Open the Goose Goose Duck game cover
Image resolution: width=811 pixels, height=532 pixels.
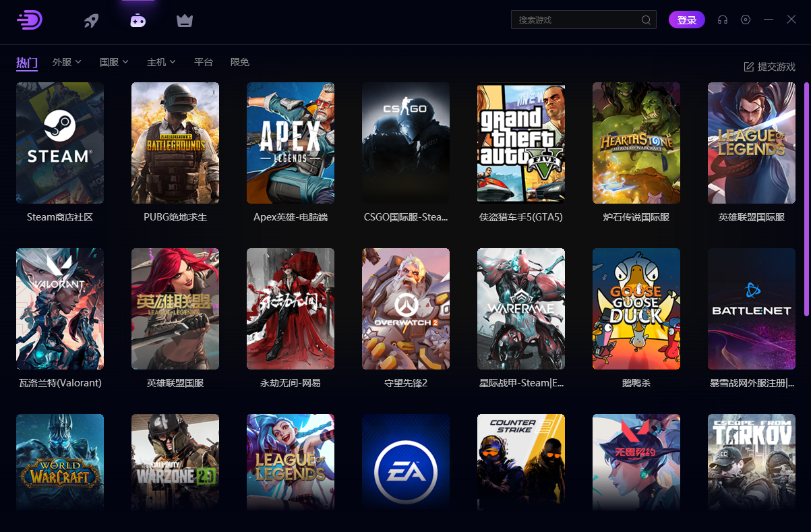pyautogui.click(x=636, y=309)
